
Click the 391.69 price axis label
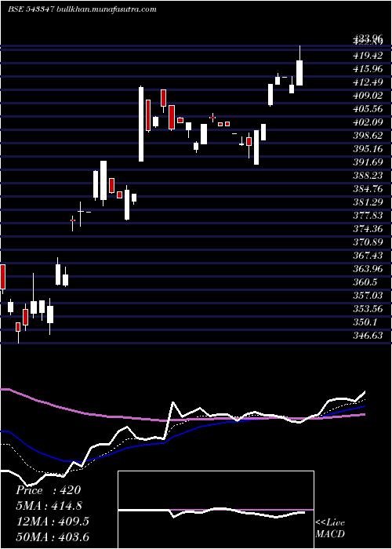[368, 162]
